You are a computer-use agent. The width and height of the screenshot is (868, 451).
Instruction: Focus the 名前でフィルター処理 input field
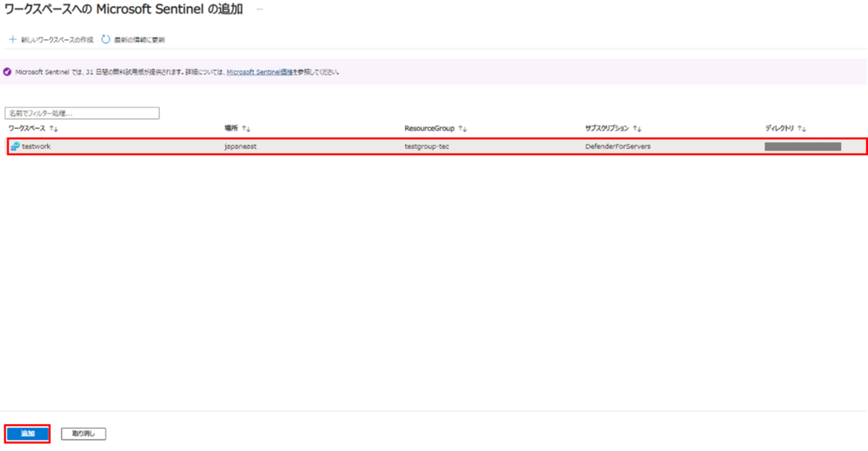point(82,114)
